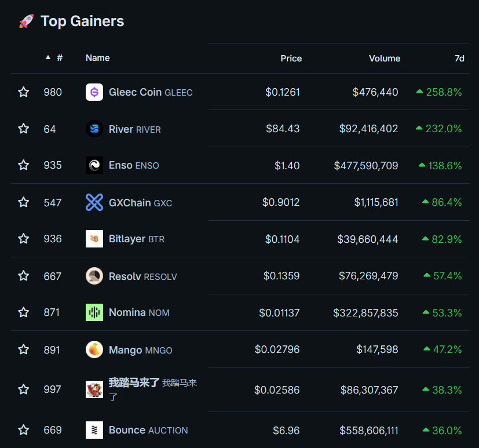
Task: Open the River RIVER page
Action: tap(135, 129)
